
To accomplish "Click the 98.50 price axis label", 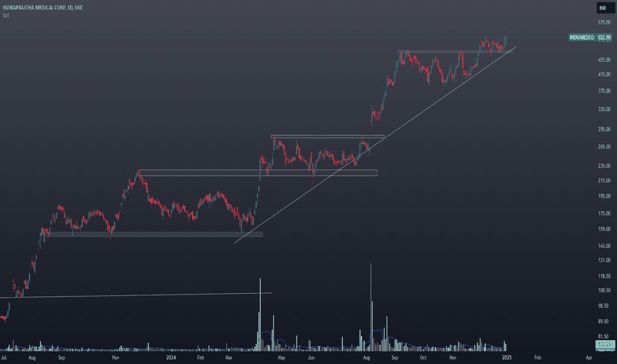I will [x=604, y=305].
